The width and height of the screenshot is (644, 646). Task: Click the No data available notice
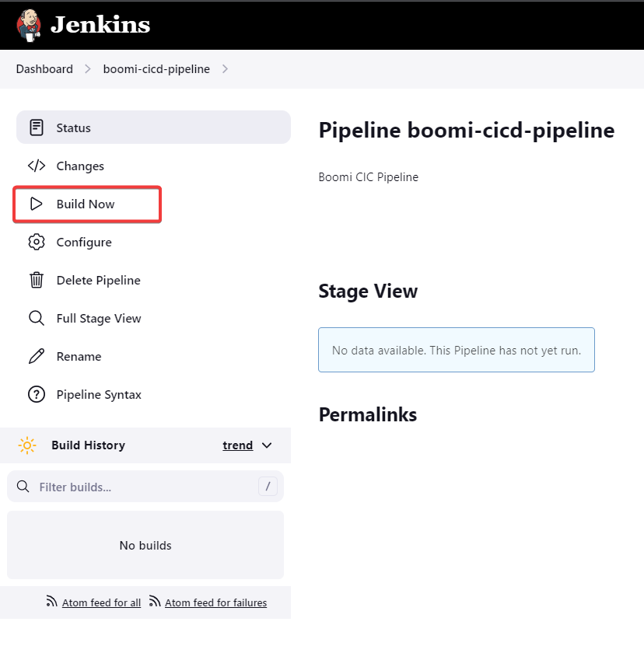pos(457,350)
